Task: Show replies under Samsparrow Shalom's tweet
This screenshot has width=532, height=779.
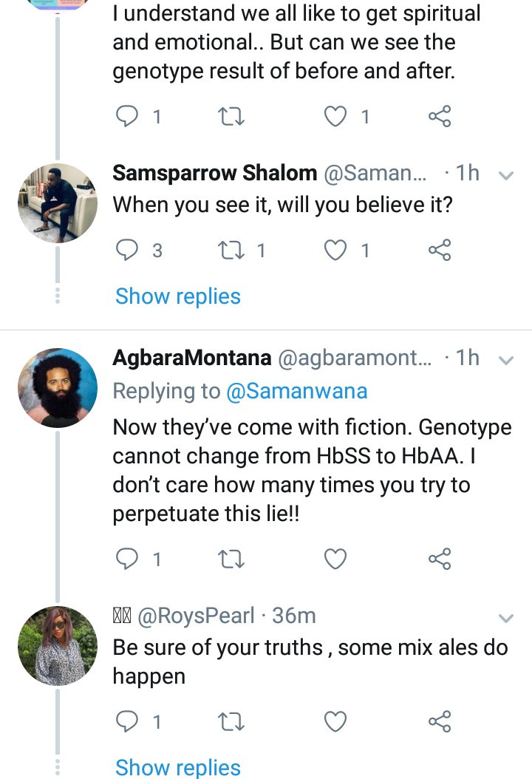Action: pos(178,296)
